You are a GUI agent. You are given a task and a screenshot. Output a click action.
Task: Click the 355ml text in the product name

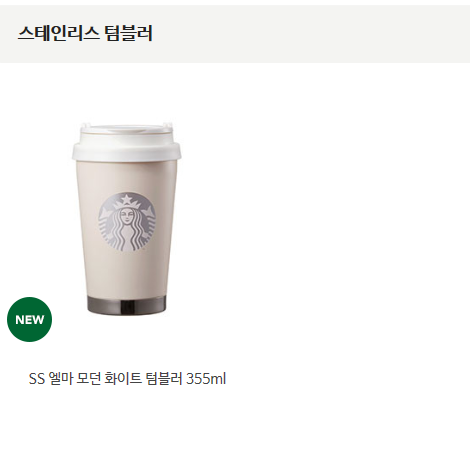[206, 379]
